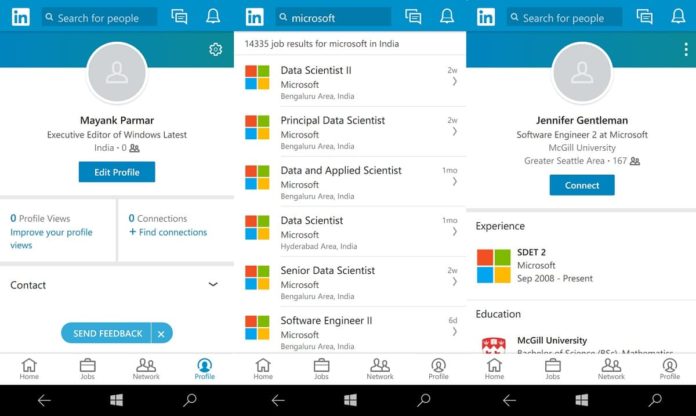Tap search magnifier in Jennifer's screen bottom bar
This screenshot has height=416, width=696.
655,400
